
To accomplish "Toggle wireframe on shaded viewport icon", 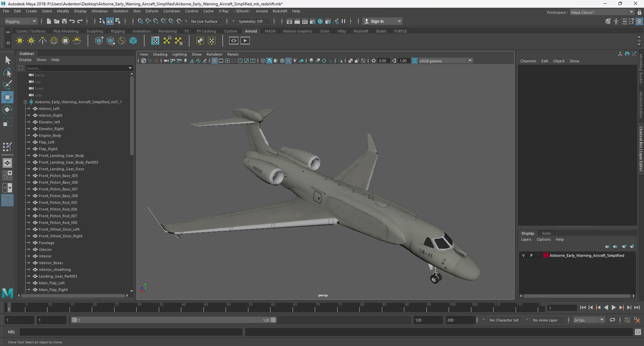I will click(282, 61).
